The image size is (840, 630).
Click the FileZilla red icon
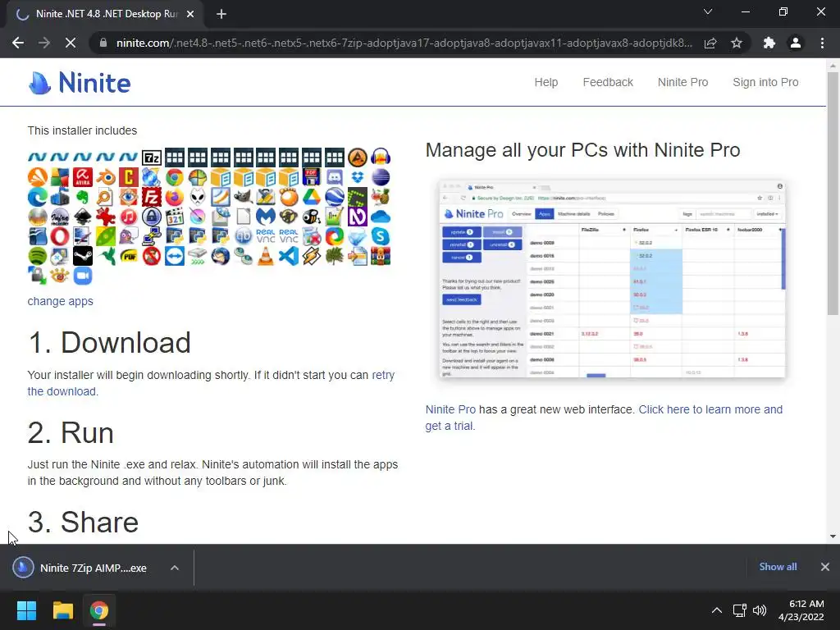click(x=152, y=197)
